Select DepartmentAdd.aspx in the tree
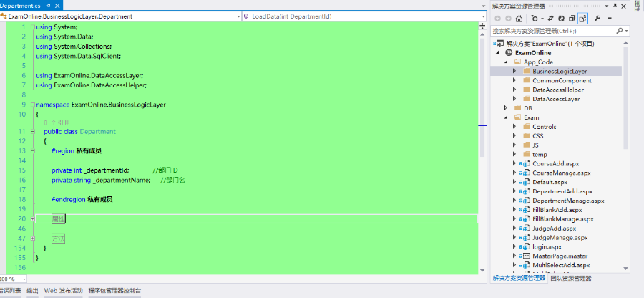This screenshot has width=644, height=298. (562, 191)
